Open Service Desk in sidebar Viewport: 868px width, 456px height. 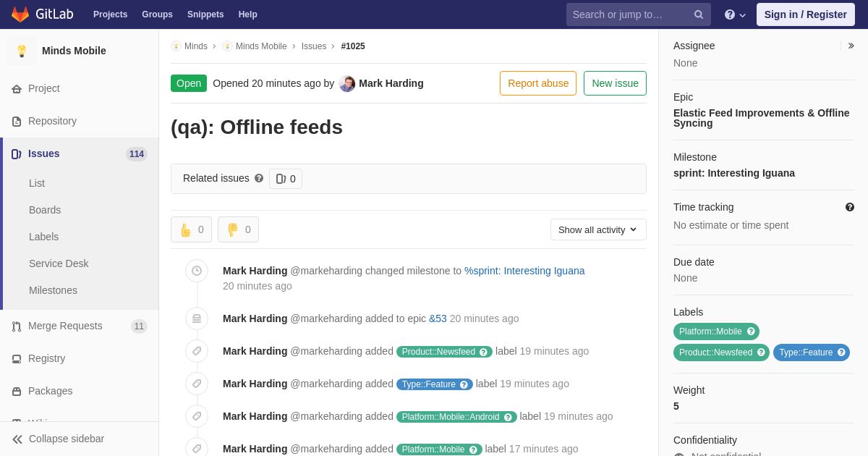pyautogui.click(x=59, y=263)
